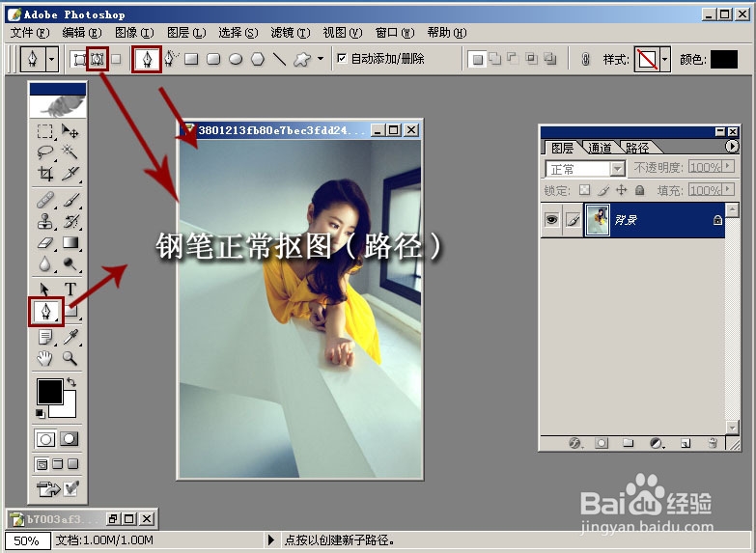Open status bar info arrow menu
Image resolution: width=756 pixels, height=553 pixels.
coord(271,540)
